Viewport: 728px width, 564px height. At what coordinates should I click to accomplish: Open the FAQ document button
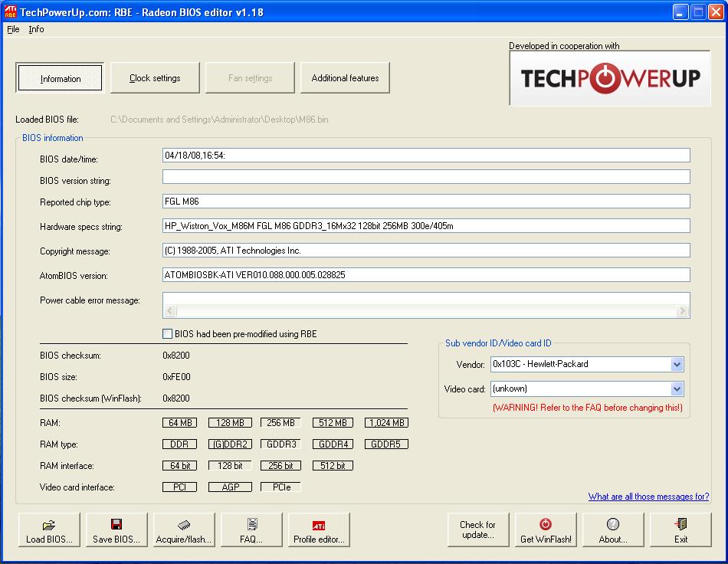point(251,530)
